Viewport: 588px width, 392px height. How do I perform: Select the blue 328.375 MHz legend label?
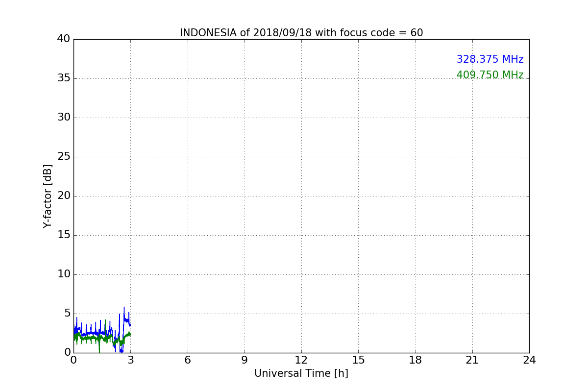pos(490,59)
